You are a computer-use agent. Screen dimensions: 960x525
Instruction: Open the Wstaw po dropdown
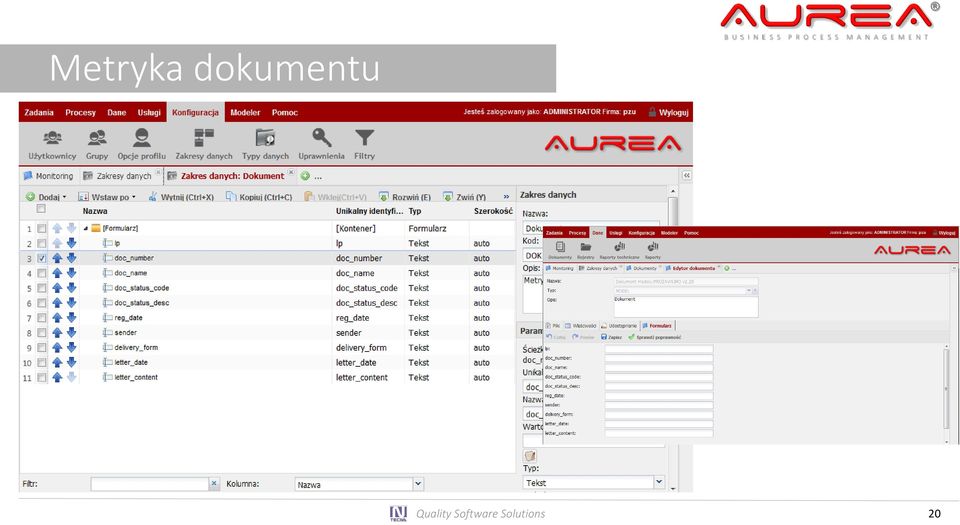[x=107, y=197]
